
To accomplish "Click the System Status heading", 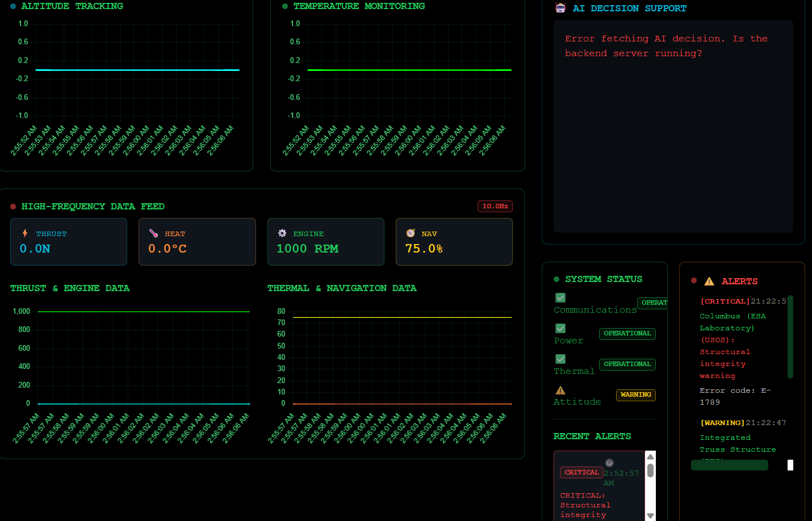I will tap(604, 279).
